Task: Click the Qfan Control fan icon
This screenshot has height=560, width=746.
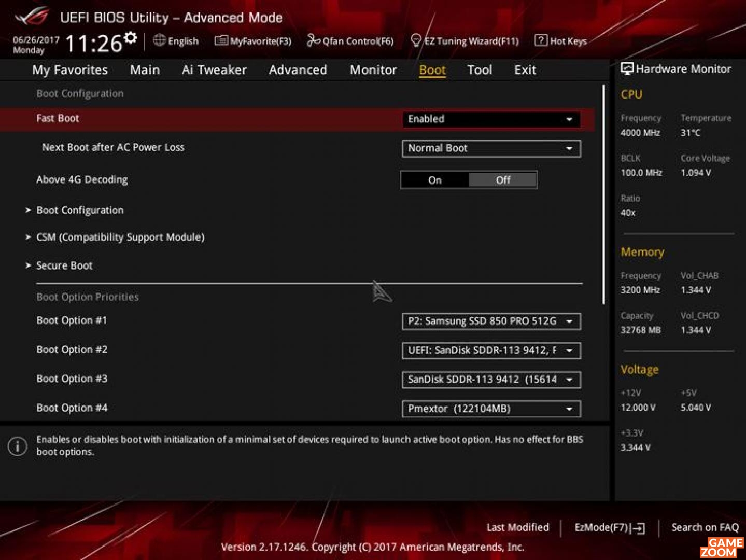Action: tap(313, 40)
